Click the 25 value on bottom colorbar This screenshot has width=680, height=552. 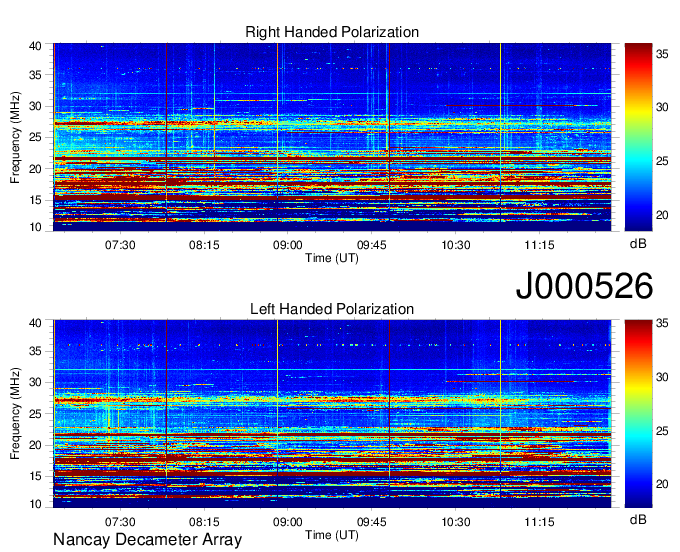[662, 431]
